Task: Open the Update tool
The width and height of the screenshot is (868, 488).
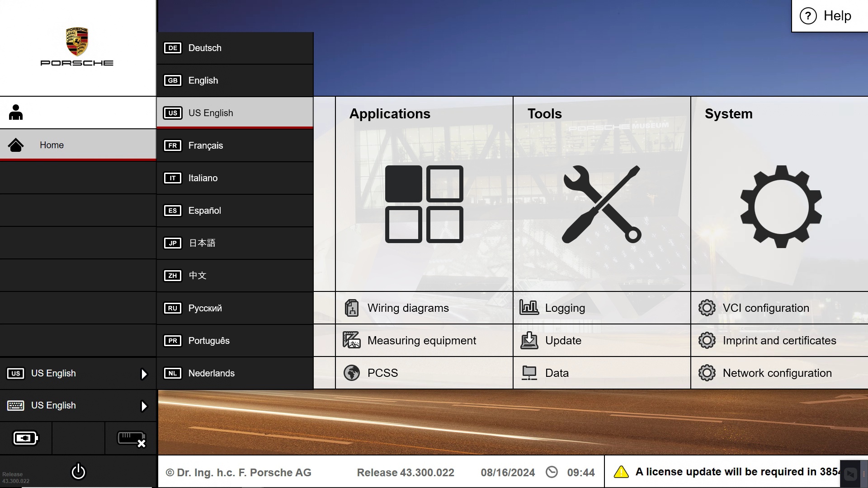Action: (602, 340)
